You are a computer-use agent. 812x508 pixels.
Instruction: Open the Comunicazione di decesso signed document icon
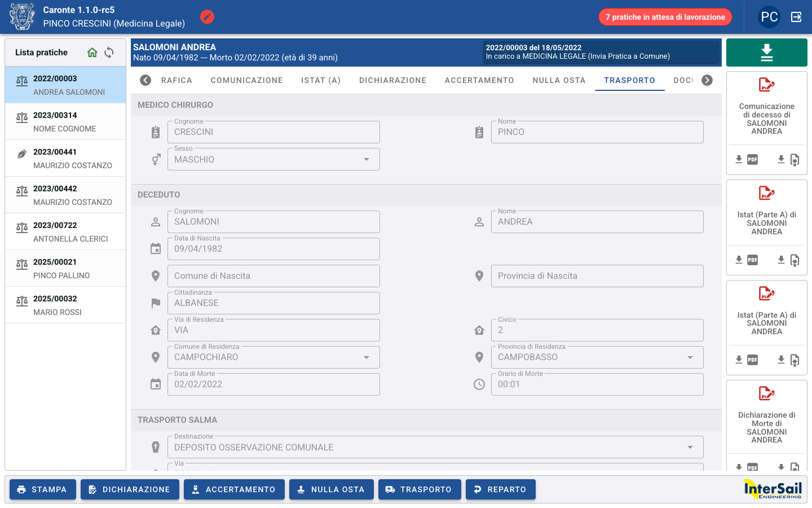point(767,85)
